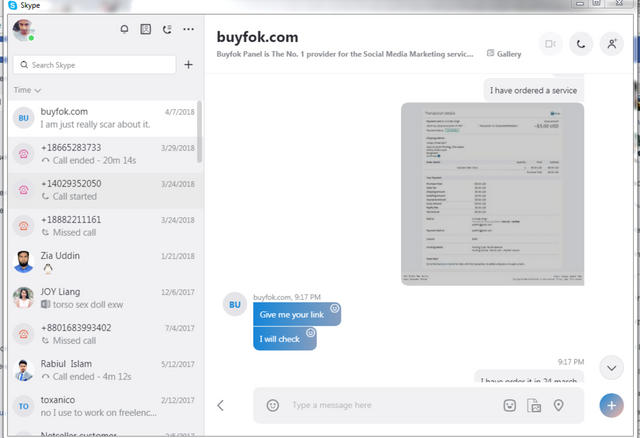Click the TO avatar for toxanico
The height and width of the screenshot is (438, 640).
[x=23, y=406]
